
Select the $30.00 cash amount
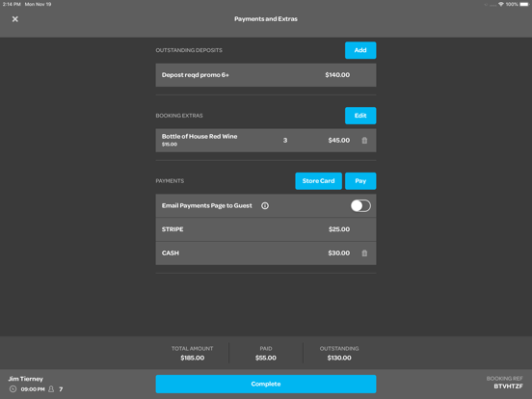click(338, 253)
